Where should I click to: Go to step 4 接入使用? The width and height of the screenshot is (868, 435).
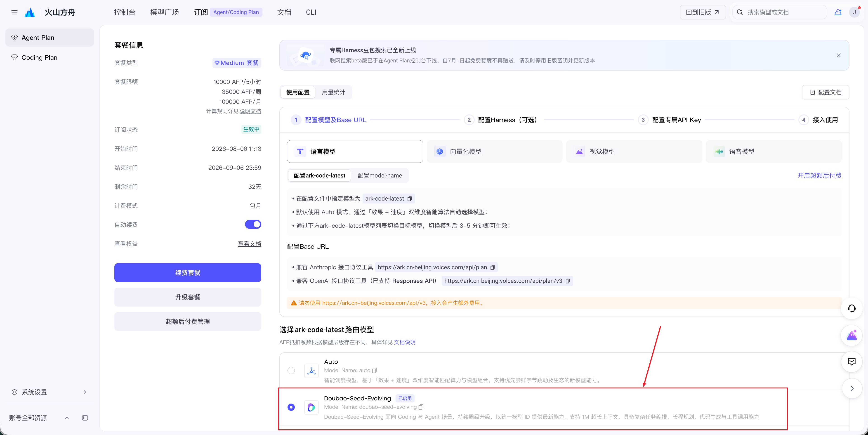click(x=818, y=120)
